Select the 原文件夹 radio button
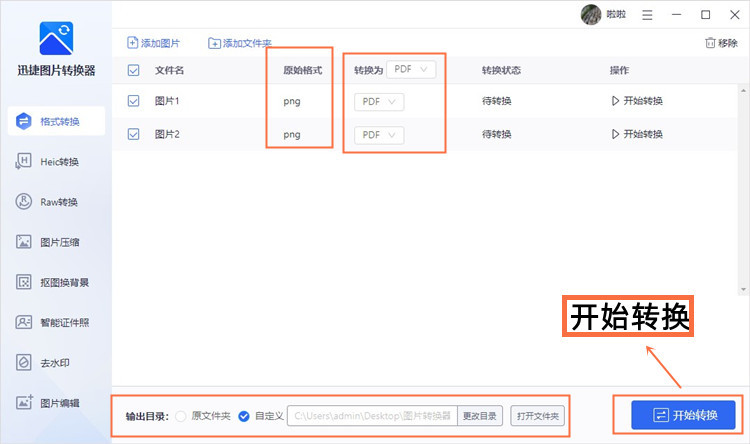 pyautogui.click(x=181, y=416)
